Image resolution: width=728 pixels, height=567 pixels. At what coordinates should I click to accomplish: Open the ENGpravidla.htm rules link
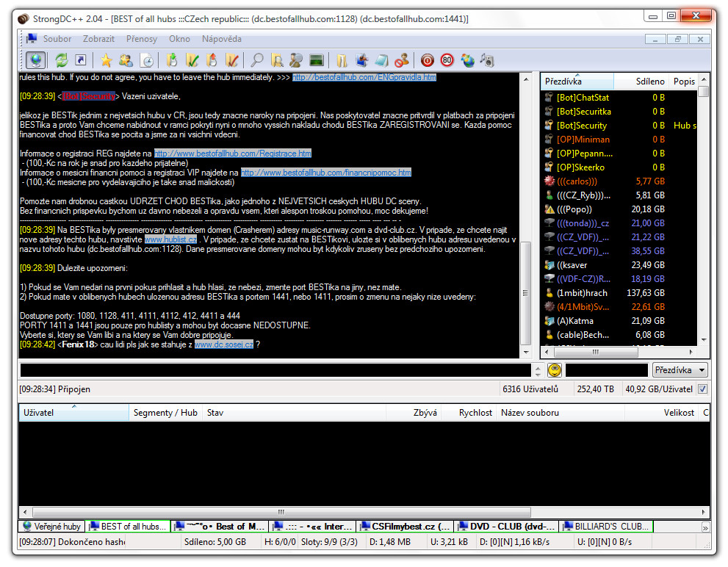pos(364,77)
